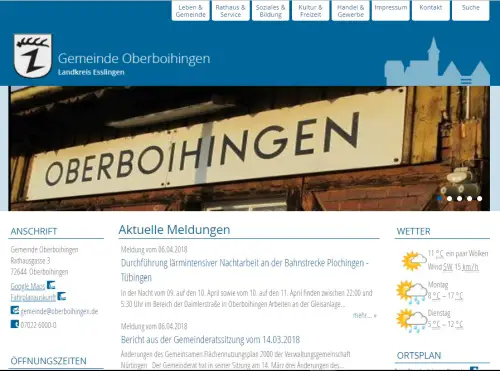500x371 pixels.
Task: Open the Soziales & Bildung menu
Action: tap(270, 11)
